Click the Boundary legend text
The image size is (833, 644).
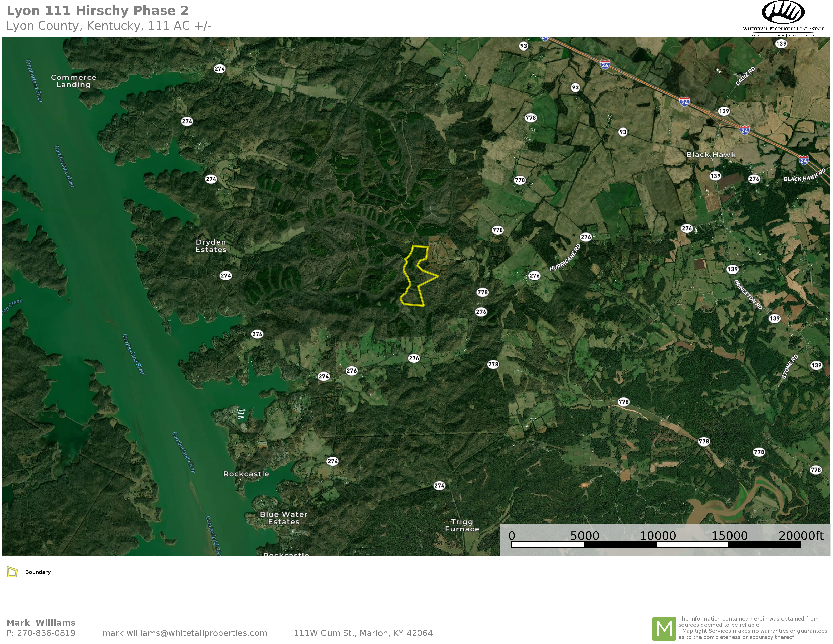(38, 572)
